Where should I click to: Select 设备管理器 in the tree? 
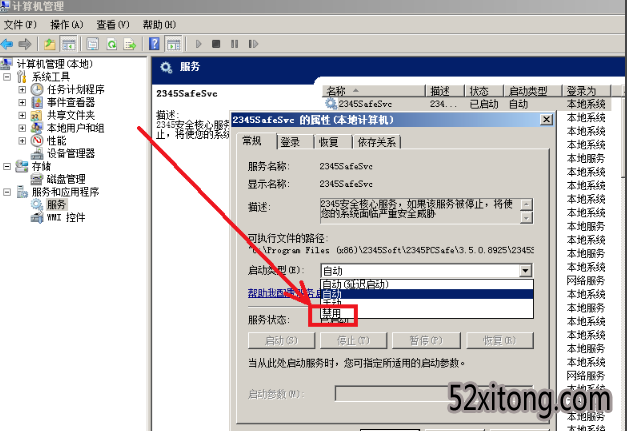[x=71, y=154]
